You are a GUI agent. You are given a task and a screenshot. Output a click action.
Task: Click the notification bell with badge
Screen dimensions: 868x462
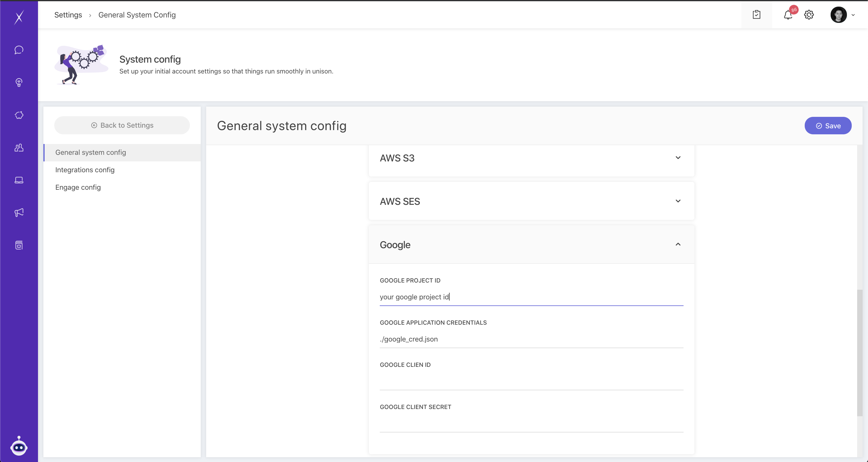tap(788, 15)
